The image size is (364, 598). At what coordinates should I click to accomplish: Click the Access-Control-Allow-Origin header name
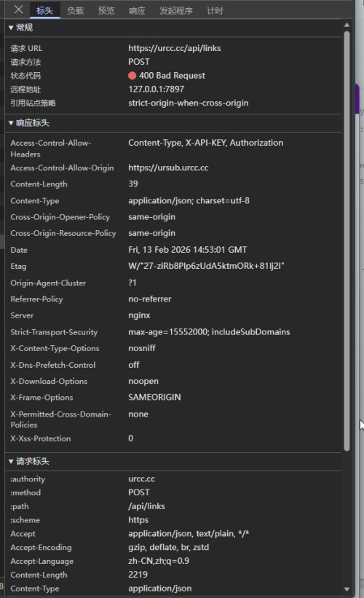pyautogui.click(x=62, y=168)
